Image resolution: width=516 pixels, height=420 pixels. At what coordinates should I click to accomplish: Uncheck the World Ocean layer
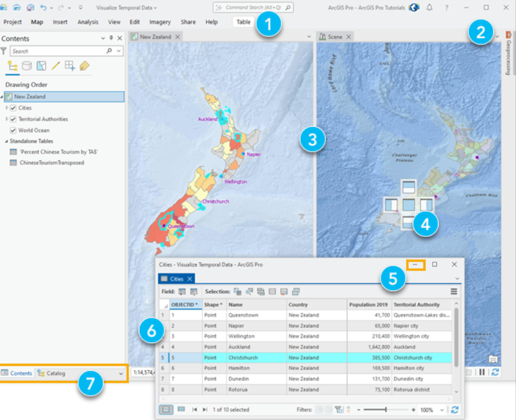12,130
